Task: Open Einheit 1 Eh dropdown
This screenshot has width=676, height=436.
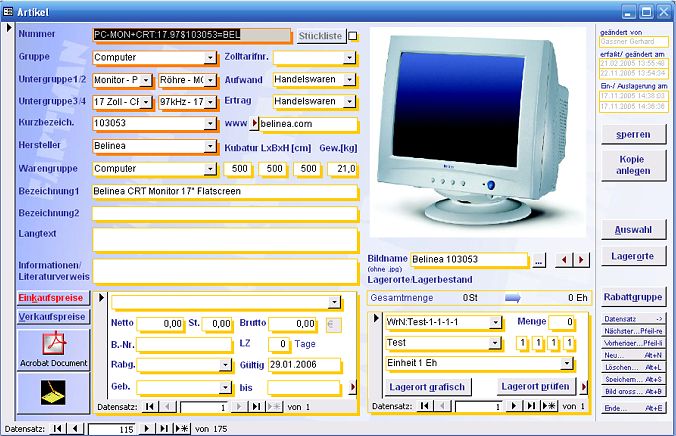Action: (566, 363)
